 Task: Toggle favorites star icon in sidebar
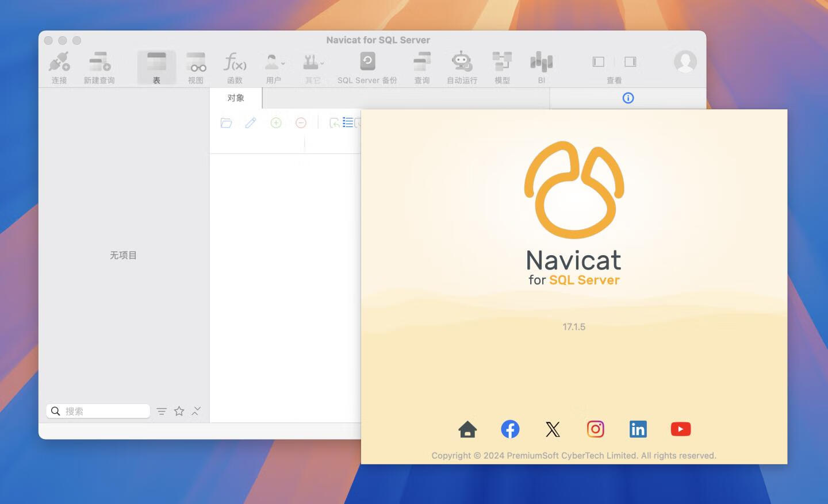tap(179, 411)
